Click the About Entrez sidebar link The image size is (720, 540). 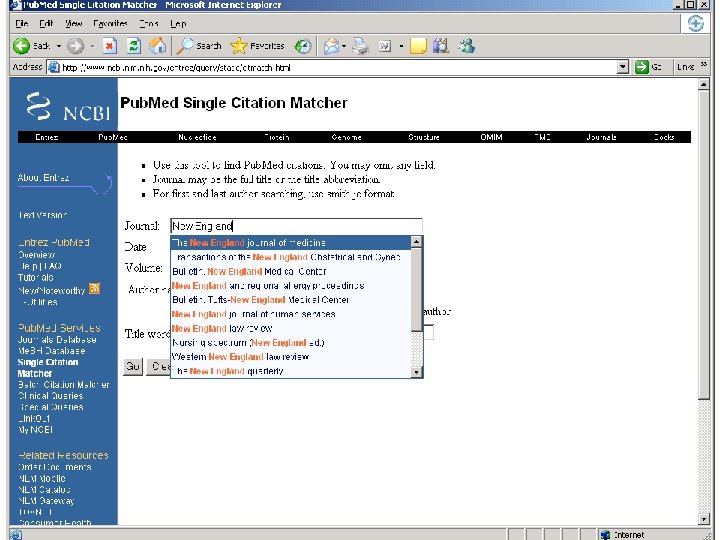tap(43, 178)
